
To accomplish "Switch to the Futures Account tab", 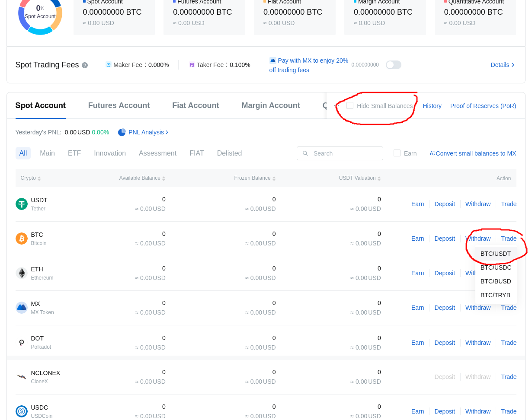I will click(x=119, y=105).
